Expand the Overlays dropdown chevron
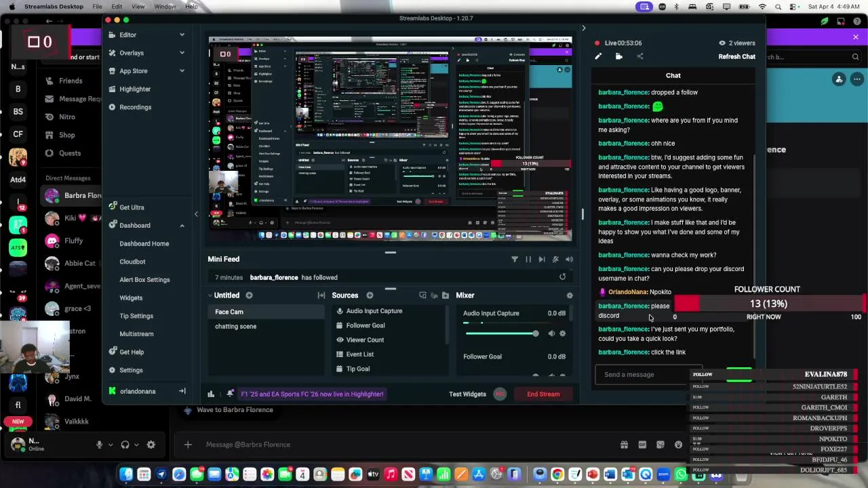 pos(182,53)
